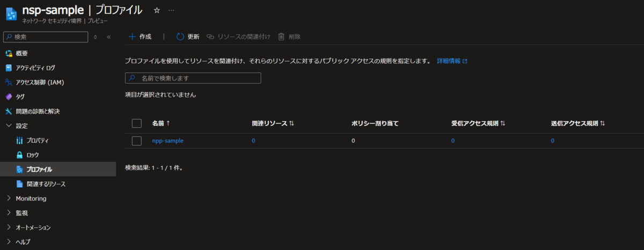Favorite this page with the star icon
Viewport: 644px width, 250px height.
coord(157,10)
